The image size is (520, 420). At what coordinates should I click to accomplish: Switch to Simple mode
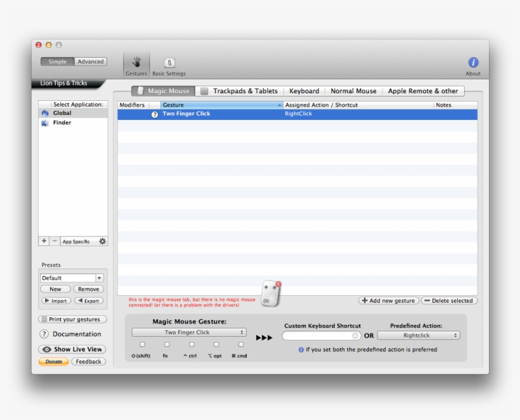tap(57, 62)
